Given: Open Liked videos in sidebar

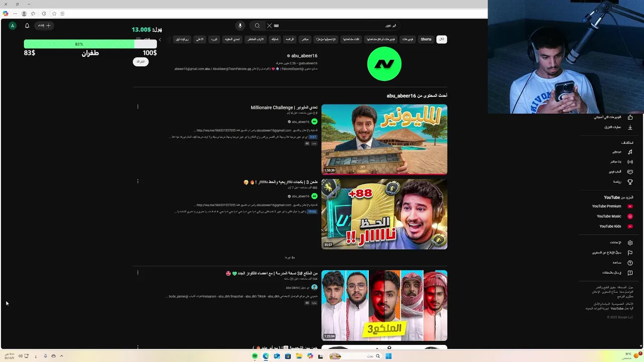Looking at the screenshot, I should coord(613,117).
